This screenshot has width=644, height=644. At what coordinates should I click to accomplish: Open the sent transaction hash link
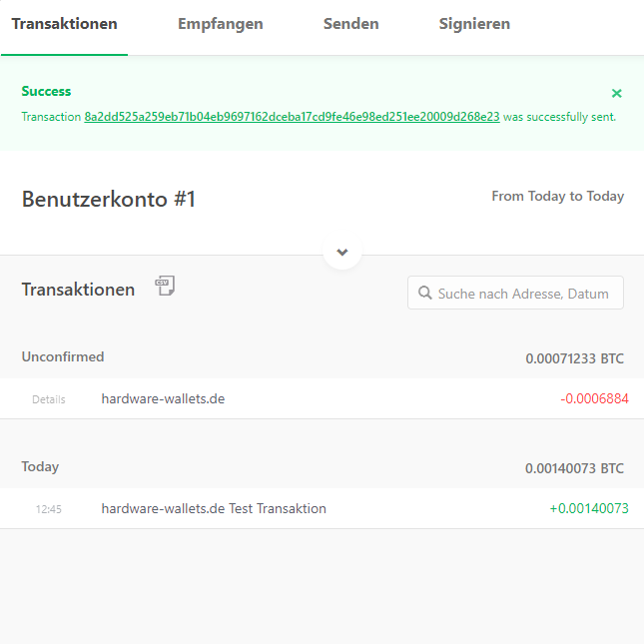(x=292, y=117)
